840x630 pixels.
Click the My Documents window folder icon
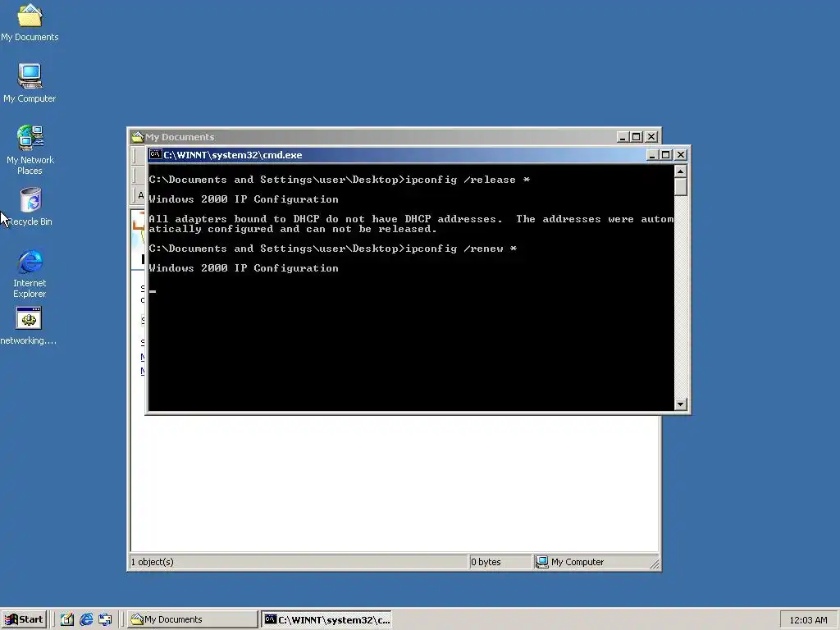tap(138, 137)
